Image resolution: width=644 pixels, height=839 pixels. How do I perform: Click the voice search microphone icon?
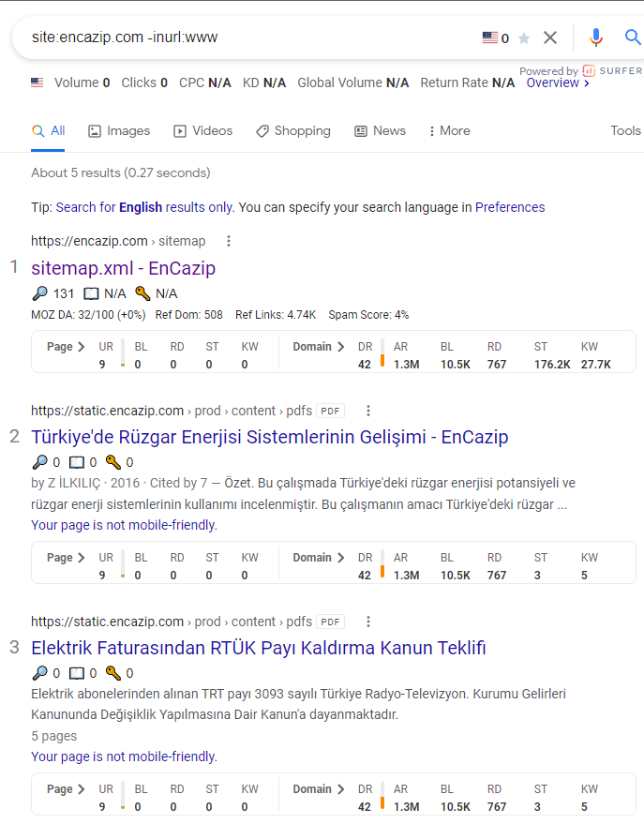(596, 37)
